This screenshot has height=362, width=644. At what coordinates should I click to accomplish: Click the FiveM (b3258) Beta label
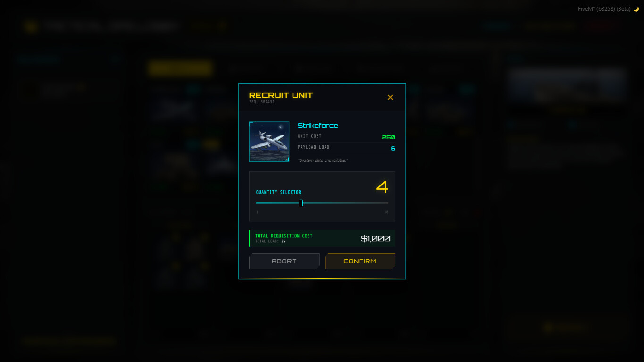click(604, 9)
